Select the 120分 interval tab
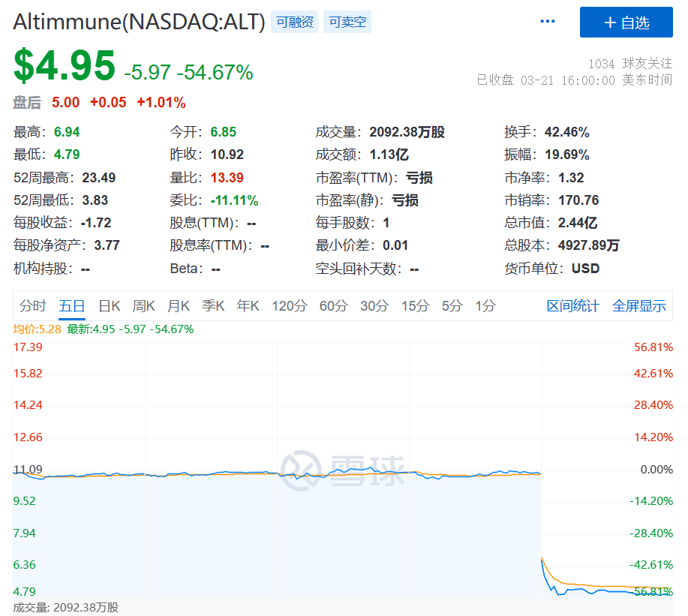Viewport: 688px width, 616px height. [x=289, y=305]
